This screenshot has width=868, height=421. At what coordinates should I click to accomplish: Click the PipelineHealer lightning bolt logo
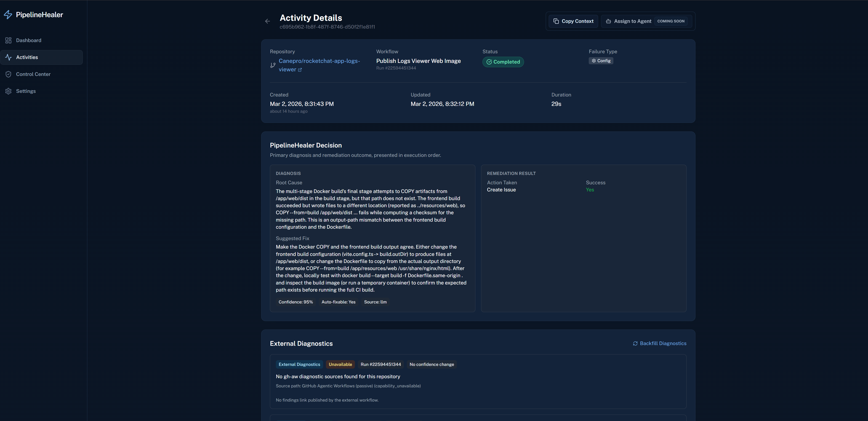pyautogui.click(x=8, y=14)
